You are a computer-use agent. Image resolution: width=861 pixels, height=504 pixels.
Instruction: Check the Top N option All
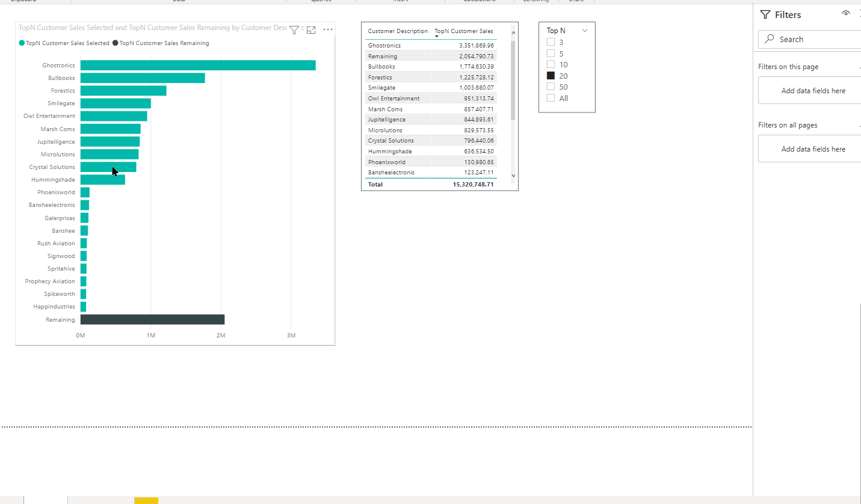551,98
